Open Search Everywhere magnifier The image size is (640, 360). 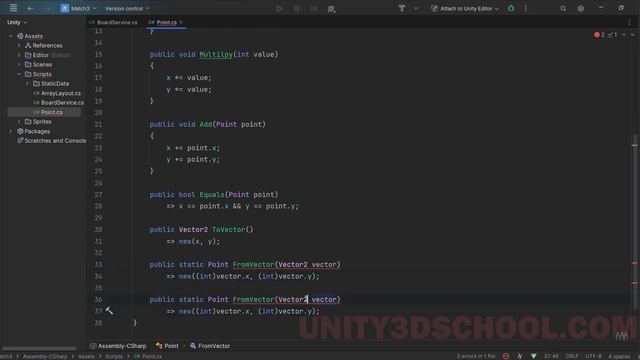coord(563,8)
